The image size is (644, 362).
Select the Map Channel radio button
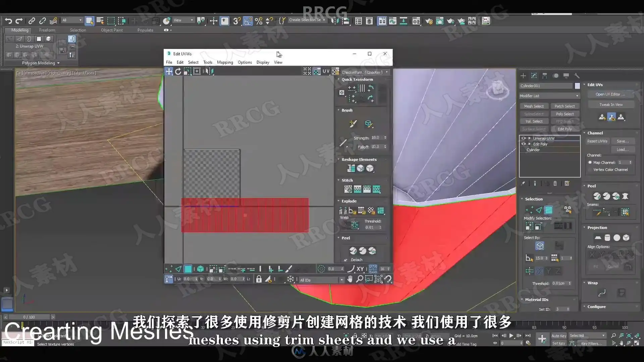[x=590, y=162]
